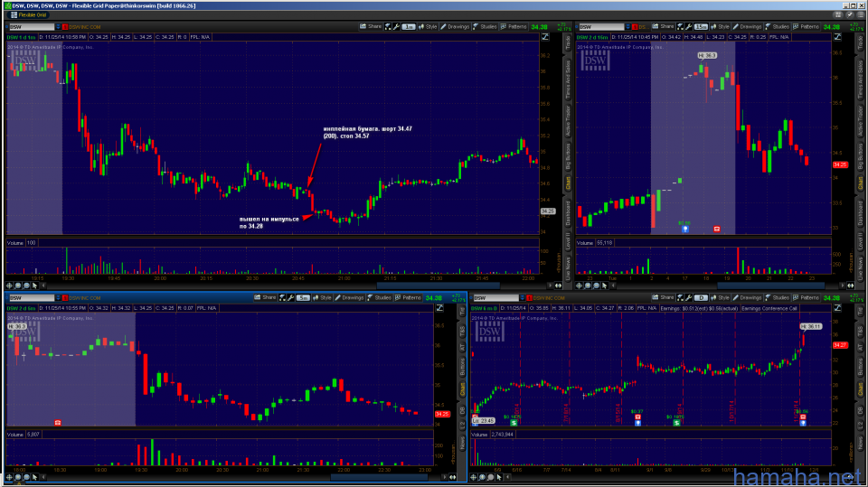This screenshot has height=487, width=868.
Task: Open Drawings menu in the 1m chart
Action: 455,26
